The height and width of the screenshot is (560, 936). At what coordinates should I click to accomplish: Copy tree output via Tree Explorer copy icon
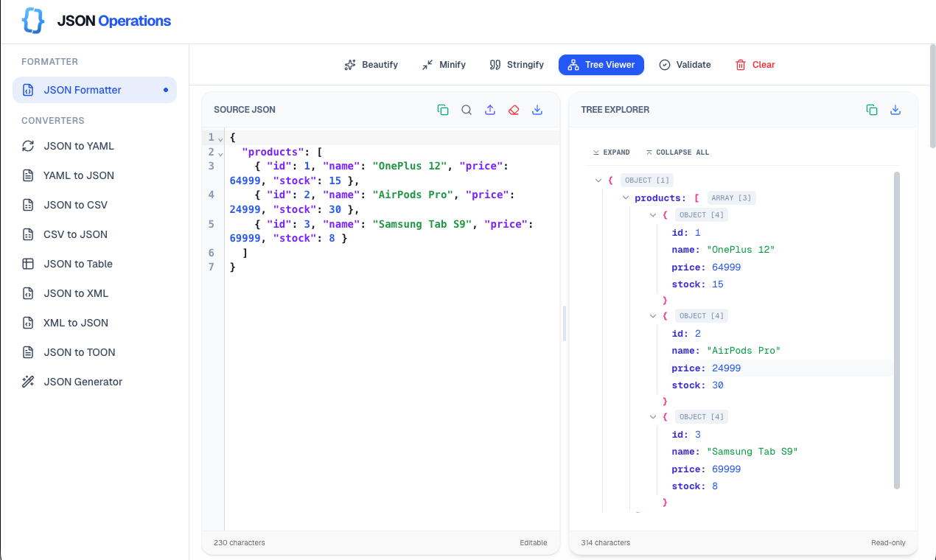872,109
